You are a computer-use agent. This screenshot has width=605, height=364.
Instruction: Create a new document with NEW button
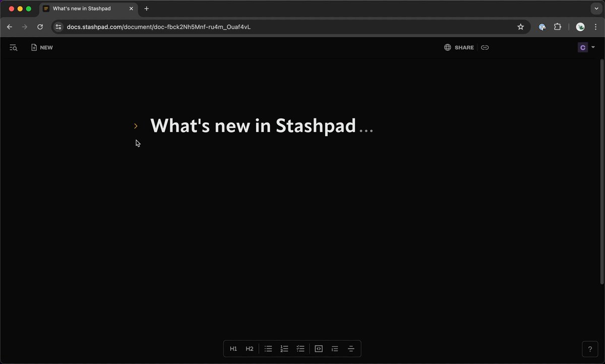42,47
